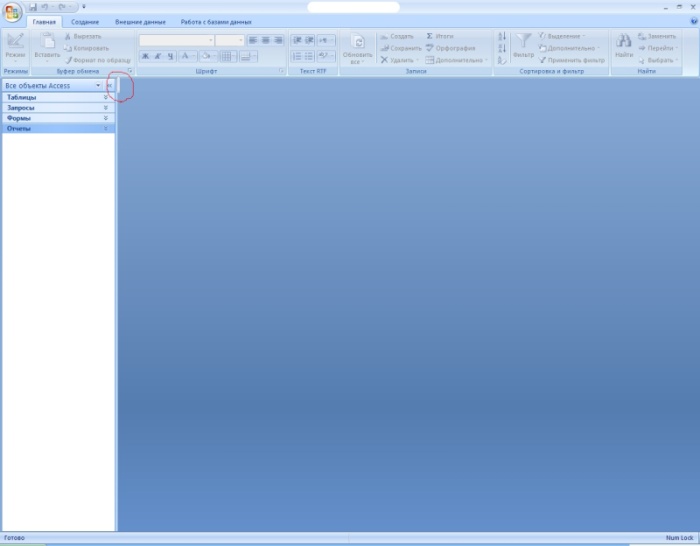Open text highlight color dropdown
The width and height of the screenshot is (700, 546).
coord(326,56)
